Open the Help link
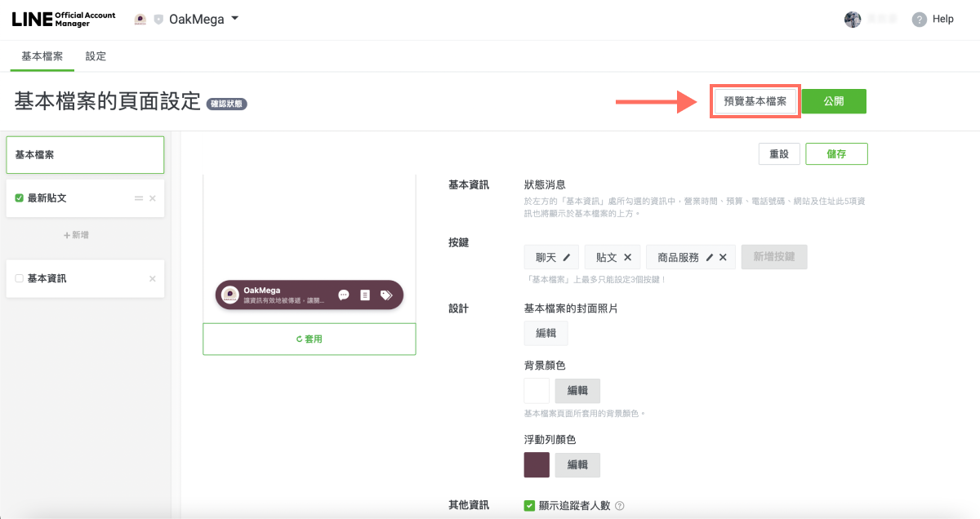 tap(942, 20)
